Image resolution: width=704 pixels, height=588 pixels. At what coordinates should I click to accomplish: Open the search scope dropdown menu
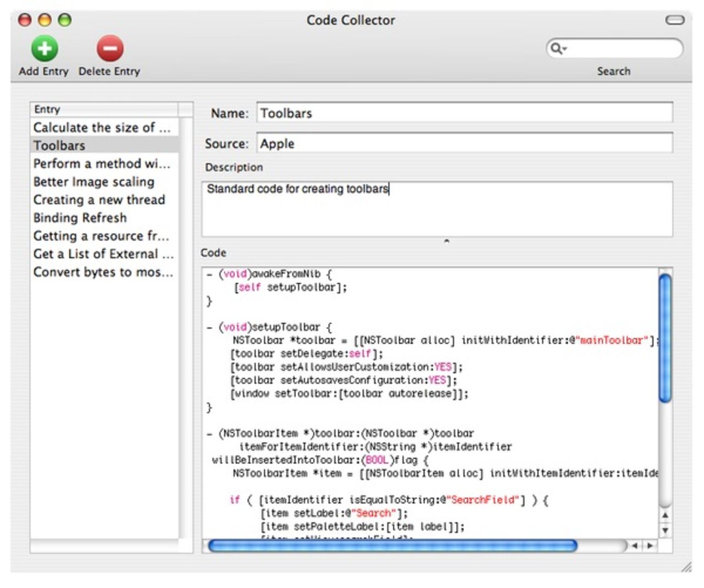point(564,48)
